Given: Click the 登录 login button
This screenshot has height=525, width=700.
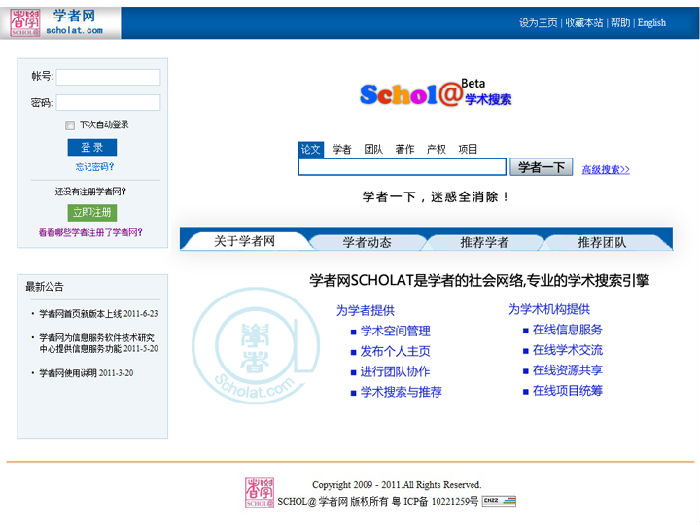Looking at the screenshot, I should (92, 147).
